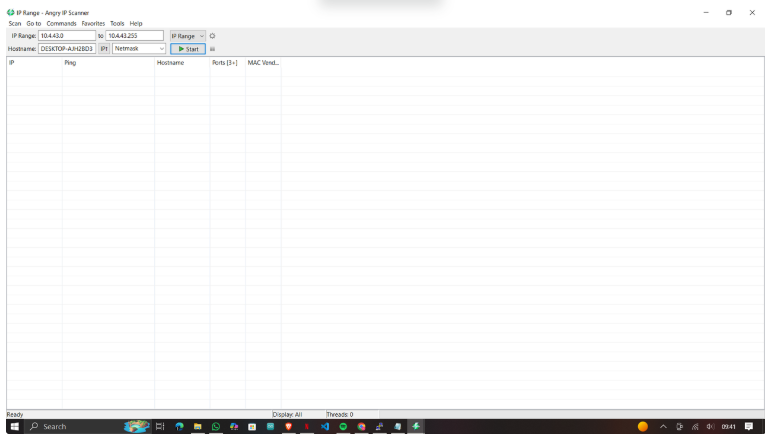Open Microsoft Store from the taskbar

click(x=252, y=427)
